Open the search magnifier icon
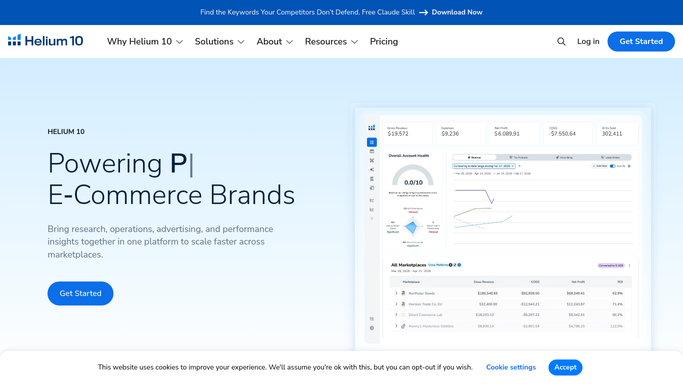 coord(561,41)
